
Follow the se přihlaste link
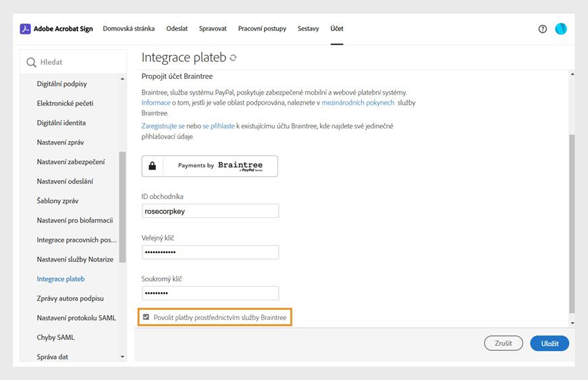219,126
